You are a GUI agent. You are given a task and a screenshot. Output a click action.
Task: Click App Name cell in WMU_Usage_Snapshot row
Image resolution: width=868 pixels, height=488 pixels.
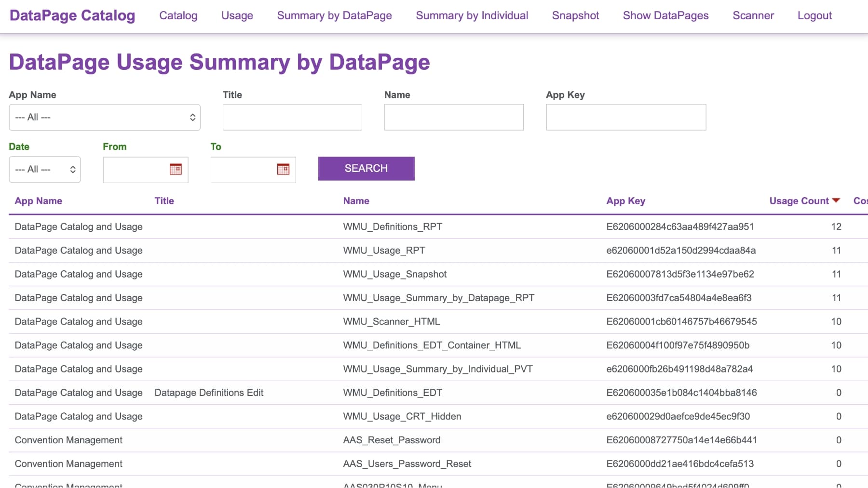pyautogui.click(x=79, y=274)
